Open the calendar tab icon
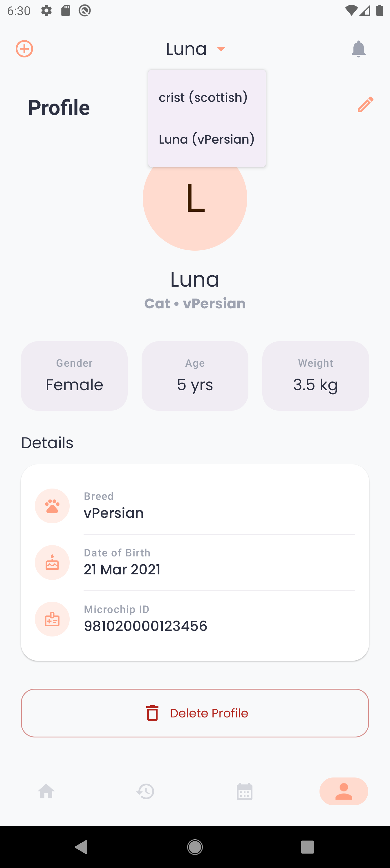The image size is (390, 868). (x=244, y=791)
